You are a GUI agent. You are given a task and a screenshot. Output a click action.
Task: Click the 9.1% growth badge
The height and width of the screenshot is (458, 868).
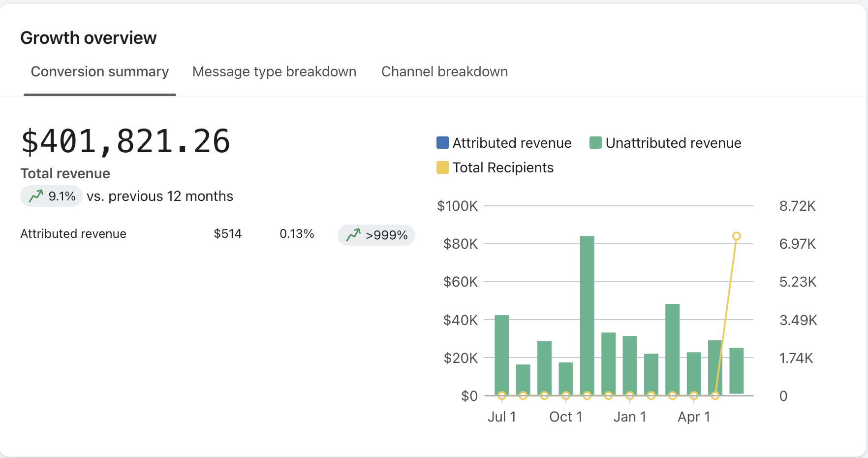pyautogui.click(x=51, y=196)
